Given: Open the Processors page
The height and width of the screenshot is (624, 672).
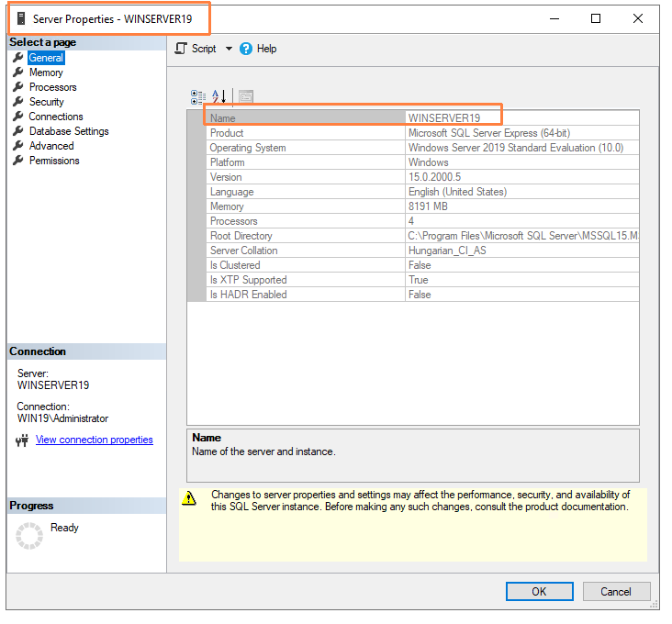Looking at the screenshot, I should [52, 87].
